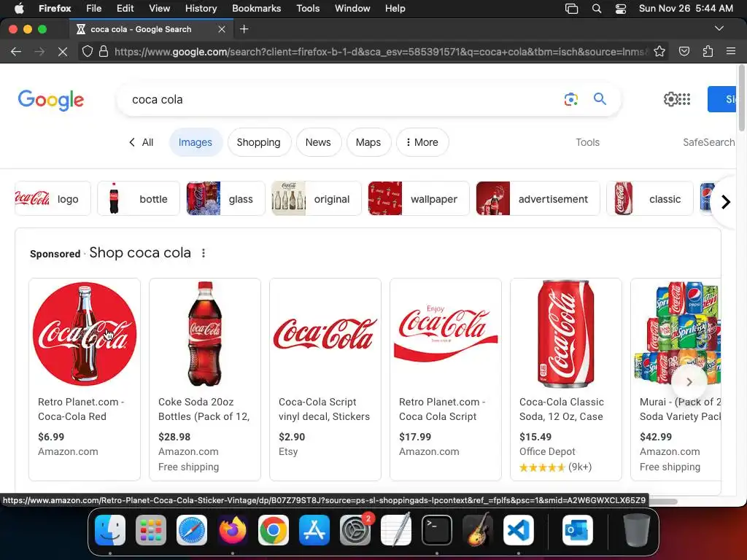Stop loading the page

63,52
